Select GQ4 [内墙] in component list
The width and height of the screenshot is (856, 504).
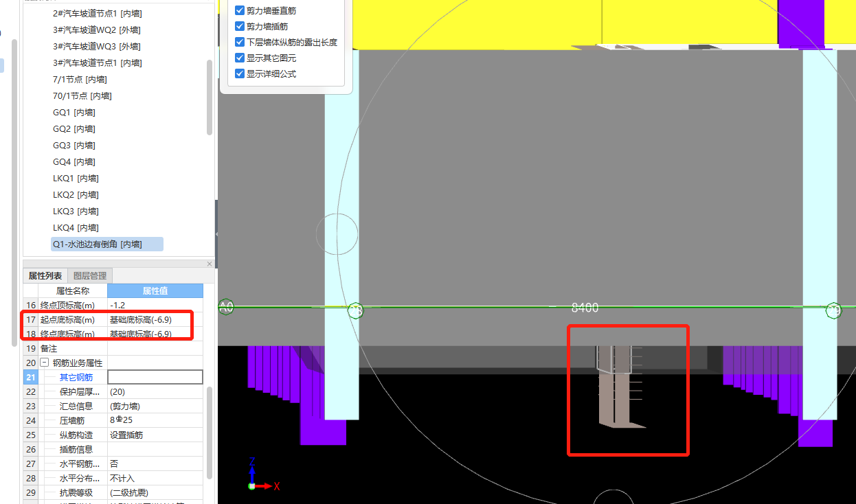coord(74,161)
